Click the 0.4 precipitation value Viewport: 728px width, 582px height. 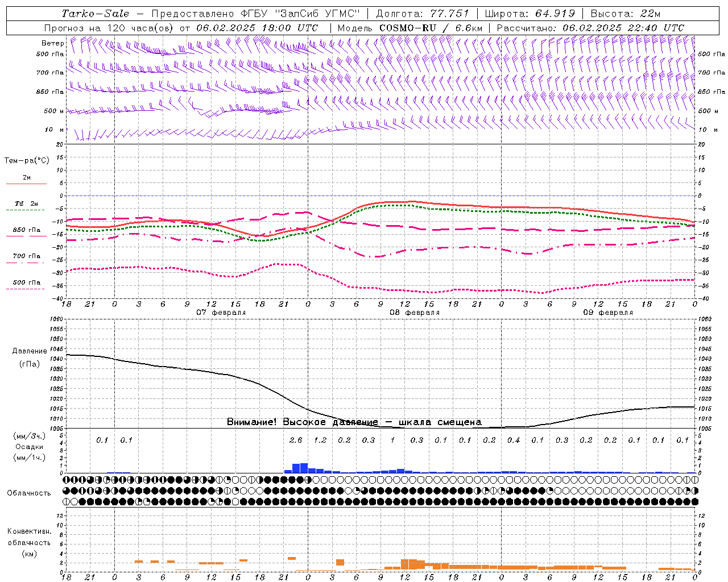[514, 440]
